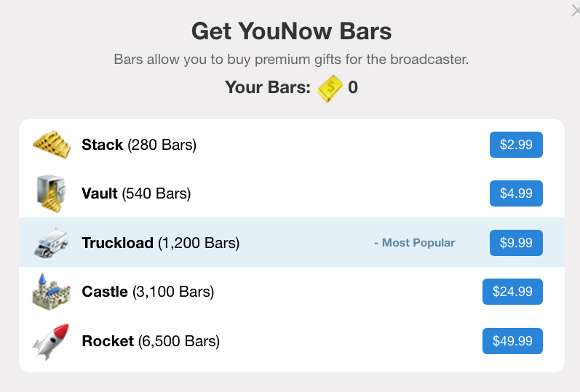Viewport: 580px width, 392px height.
Task: Click the Castle icon
Action: [x=51, y=292]
